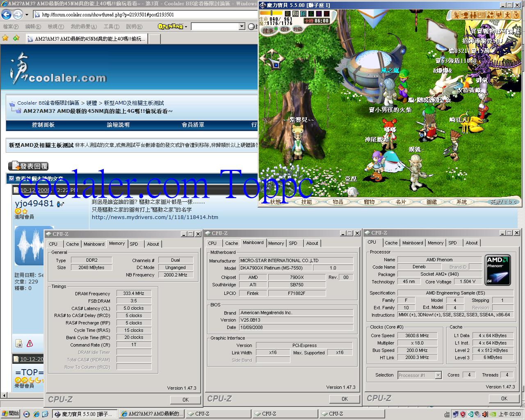The image size is (525, 420).
Task: Click the three-person family icon in game bar
Action: tap(499, 15)
